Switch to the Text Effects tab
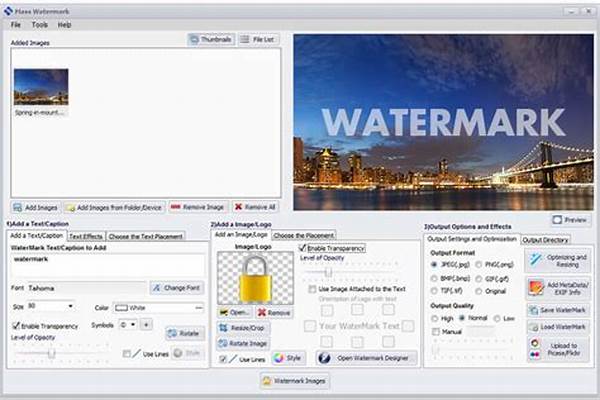The width and height of the screenshot is (600, 400). [x=85, y=236]
